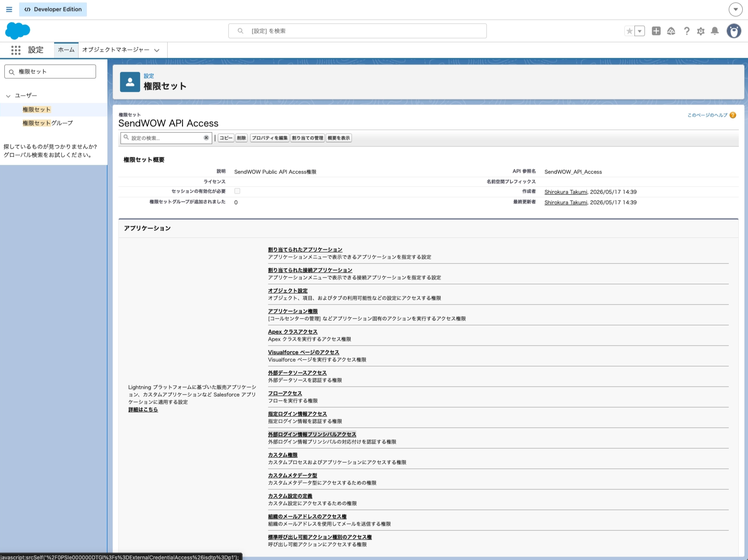Select 権限セットグループ in the sidebar
The height and width of the screenshot is (560, 748).
point(48,123)
